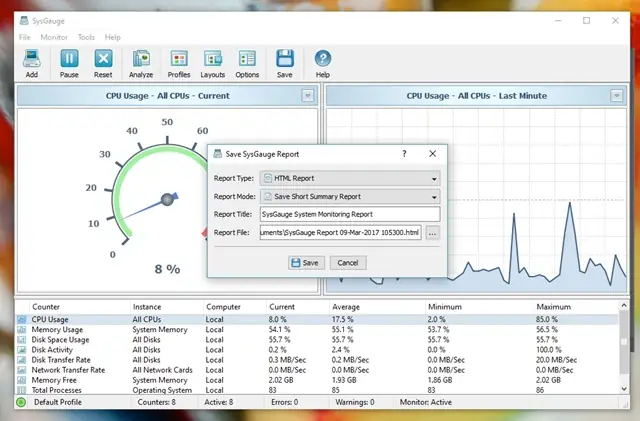The height and width of the screenshot is (421, 640).
Task: Sort by the Average column header
Action: 377,307
